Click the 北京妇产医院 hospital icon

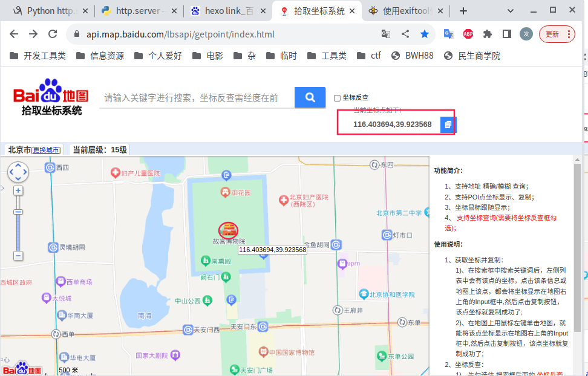click(284, 200)
